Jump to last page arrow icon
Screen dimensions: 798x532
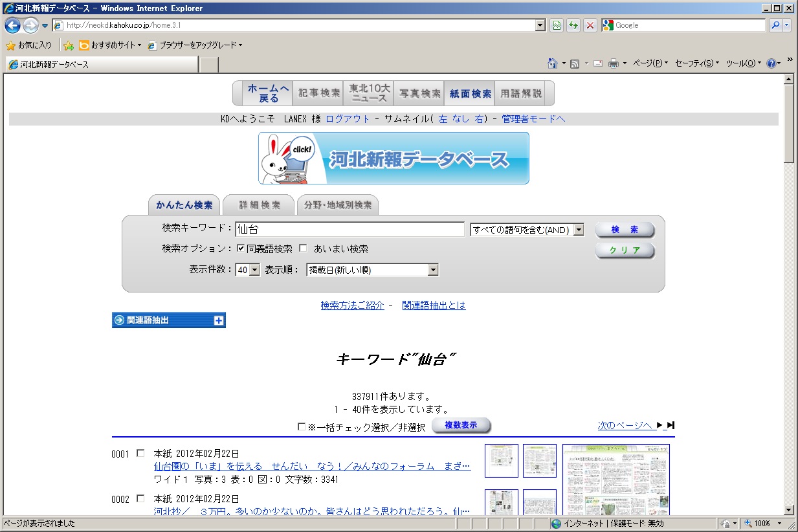671,425
